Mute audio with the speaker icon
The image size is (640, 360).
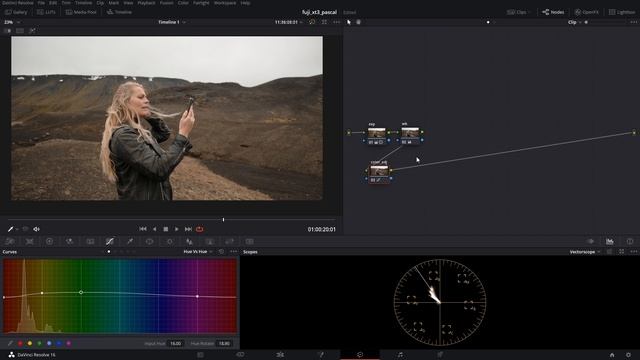point(36,229)
